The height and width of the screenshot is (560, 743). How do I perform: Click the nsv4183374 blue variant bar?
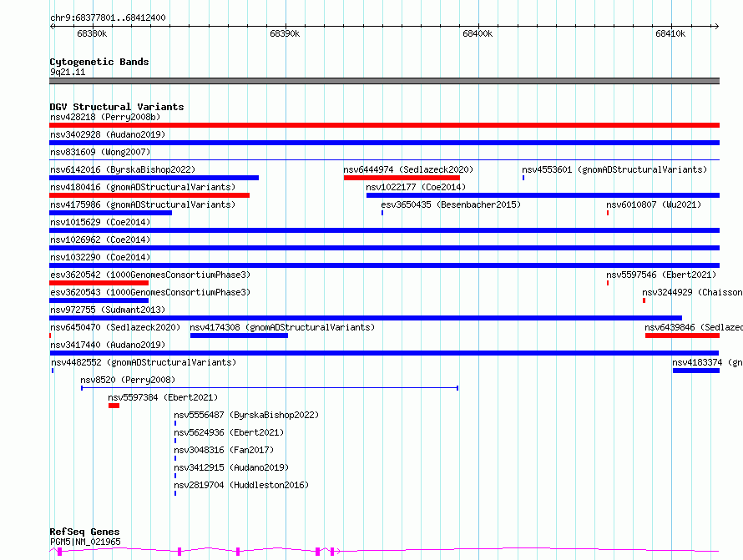click(696, 371)
